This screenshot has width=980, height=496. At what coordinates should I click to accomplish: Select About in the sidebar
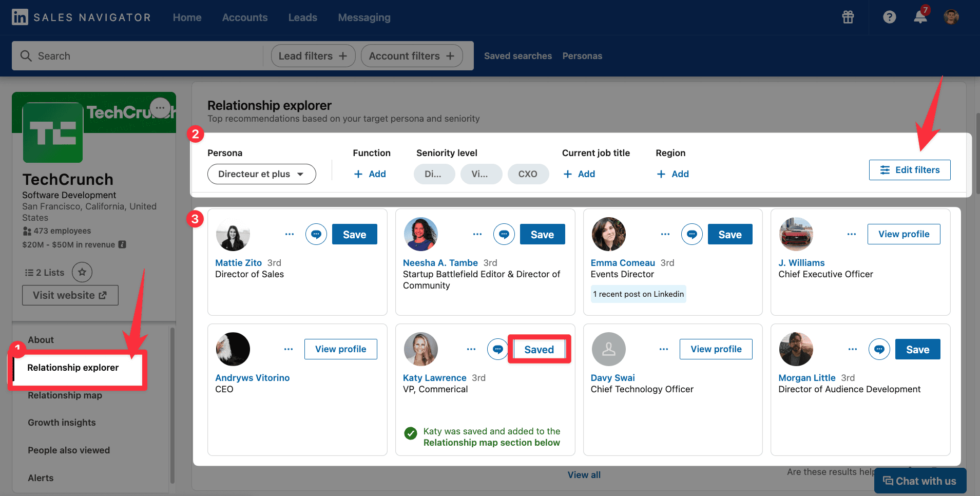[x=41, y=340]
